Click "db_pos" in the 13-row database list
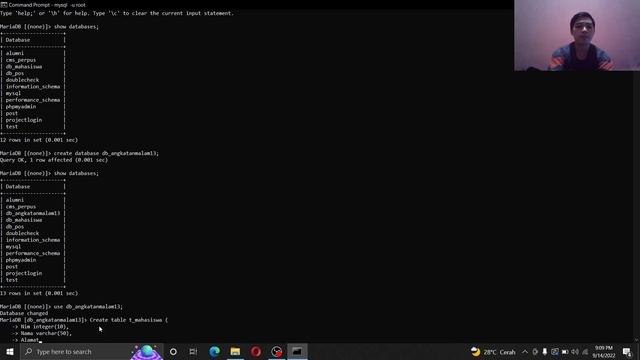The width and height of the screenshot is (640, 360). 15,227
